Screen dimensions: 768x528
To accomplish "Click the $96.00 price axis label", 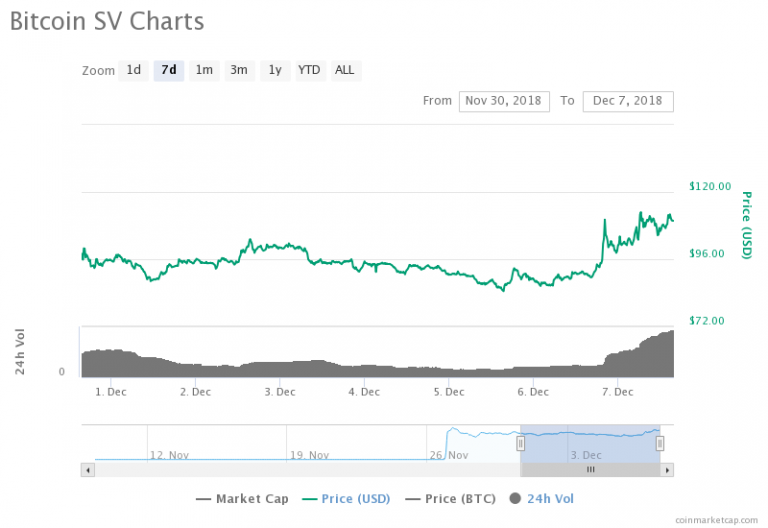I will pos(707,254).
